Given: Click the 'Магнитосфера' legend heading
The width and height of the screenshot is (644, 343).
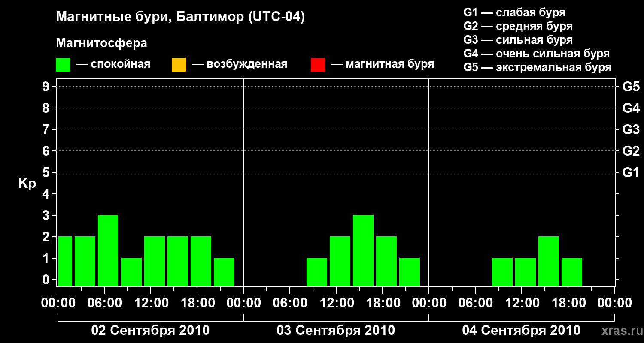Looking at the screenshot, I should (102, 43).
